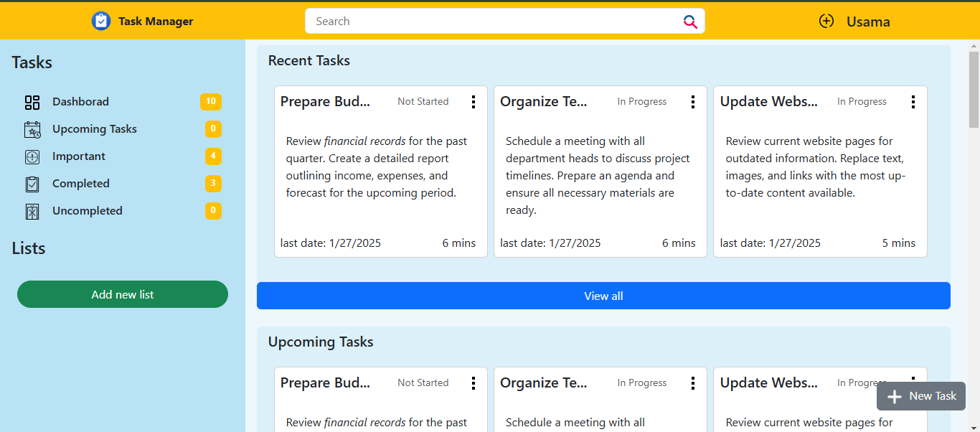The height and width of the screenshot is (432, 980).
Task: Click the Completed clipboard check icon
Action: 32,184
